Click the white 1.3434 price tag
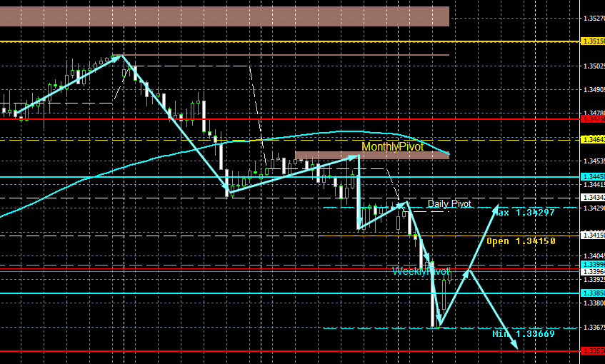Viewport: 605px width, 364px height. point(593,198)
